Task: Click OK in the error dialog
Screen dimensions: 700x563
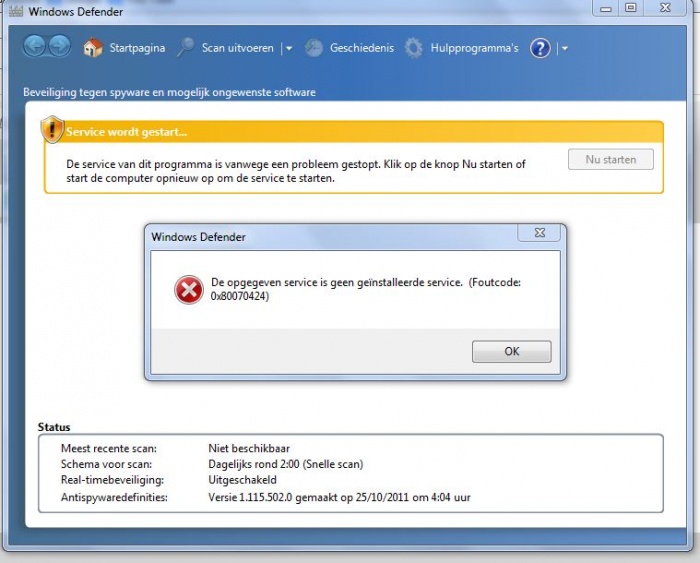Action: [x=512, y=351]
